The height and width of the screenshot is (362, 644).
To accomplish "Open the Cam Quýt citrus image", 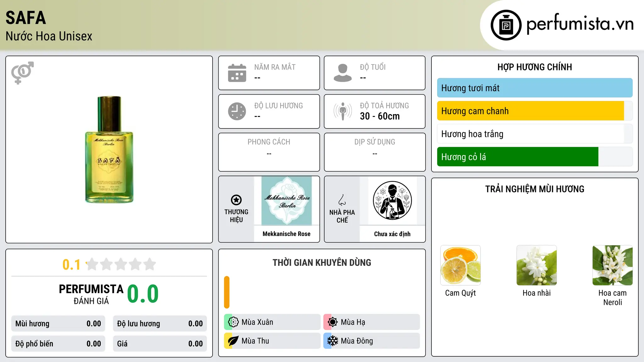I will click(x=460, y=265).
